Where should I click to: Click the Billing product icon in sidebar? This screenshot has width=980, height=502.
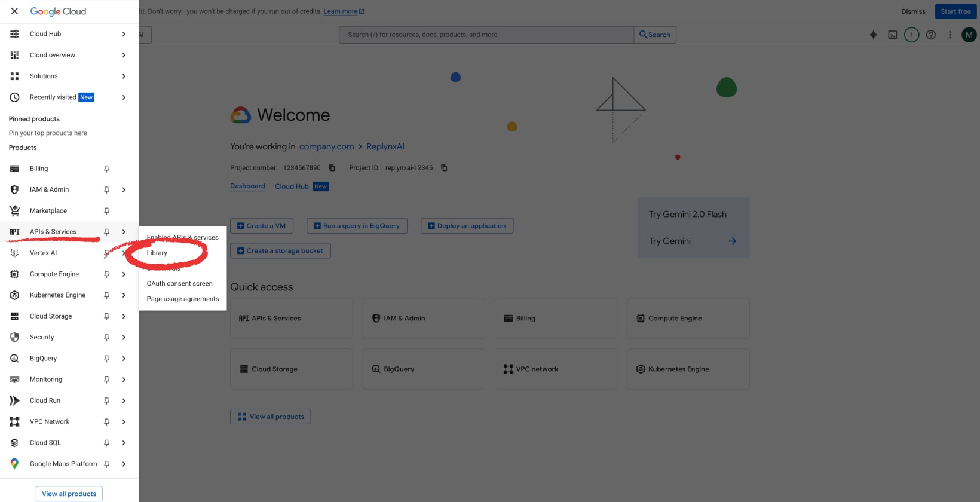click(x=14, y=169)
